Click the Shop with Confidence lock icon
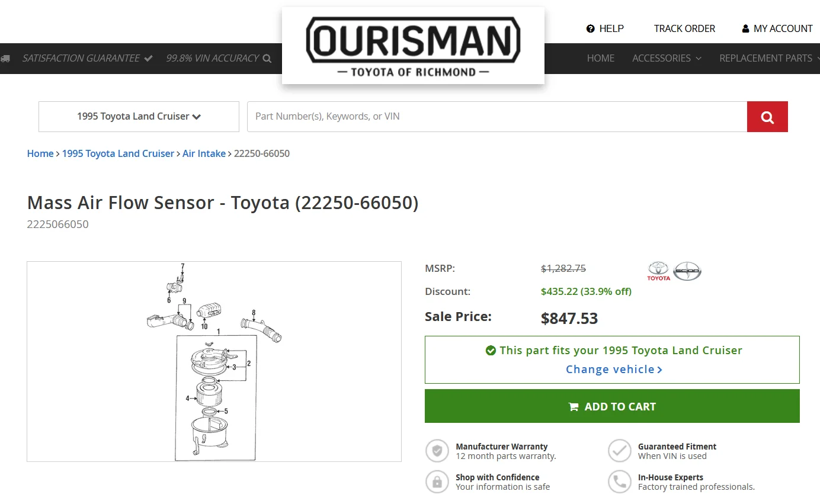Viewport: 820px width, 504px height. [437, 482]
